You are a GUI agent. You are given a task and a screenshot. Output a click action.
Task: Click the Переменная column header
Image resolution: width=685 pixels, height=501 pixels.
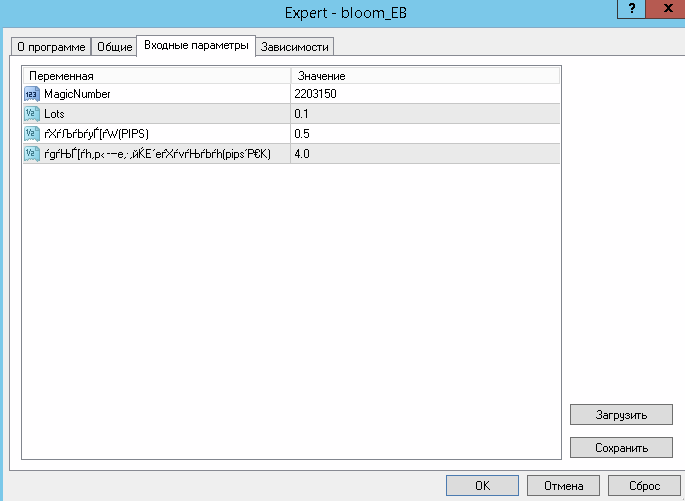(157, 76)
